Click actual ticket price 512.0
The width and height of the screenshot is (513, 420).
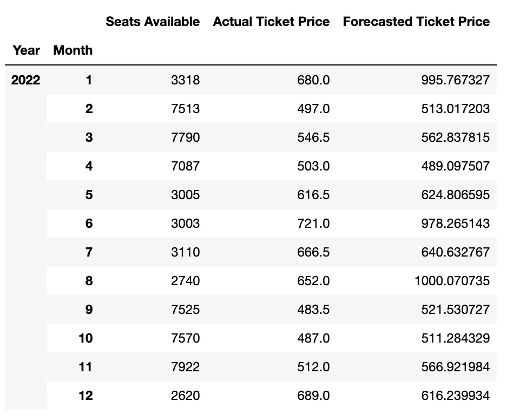tap(313, 367)
